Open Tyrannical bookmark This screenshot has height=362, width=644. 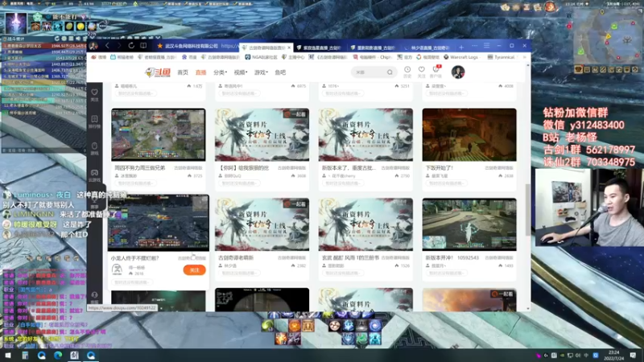pos(501,57)
